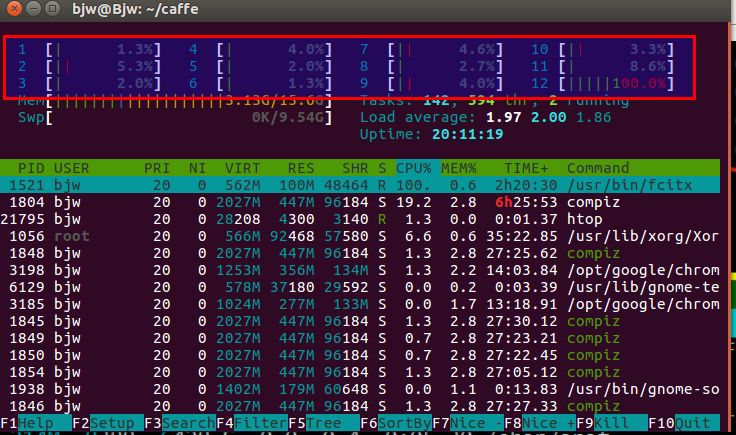Select process 1850 compiz row

[x=360, y=355]
